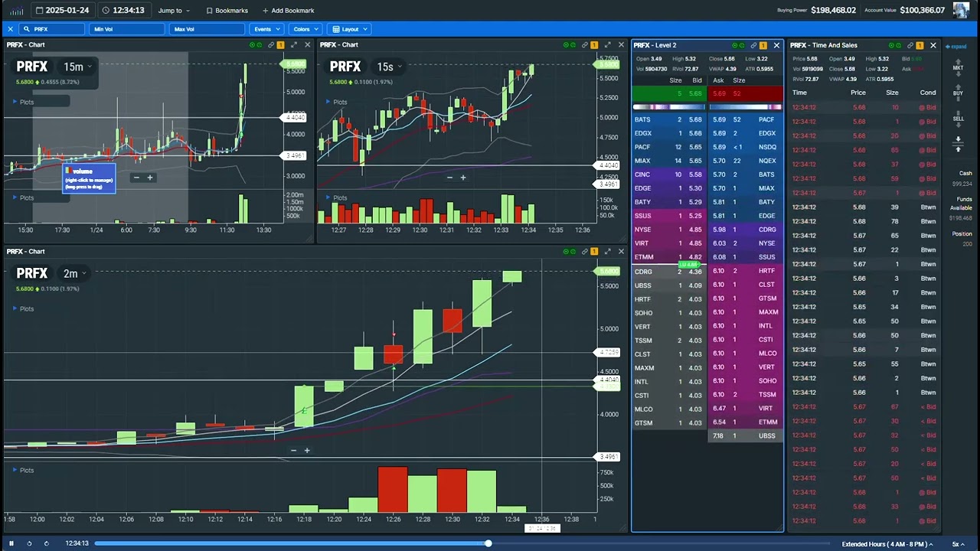
Task: Change the 15s chart timeframe dropdown
Action: [x=389, y=67]
